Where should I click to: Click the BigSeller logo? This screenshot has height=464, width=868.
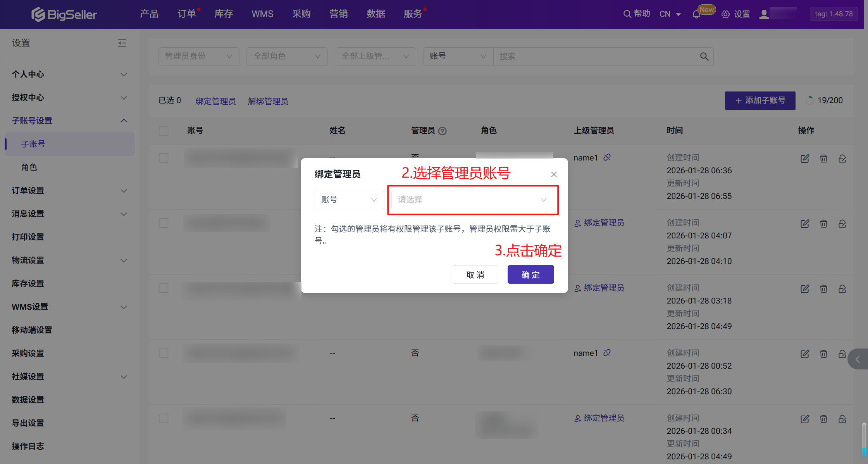(64, 14)
